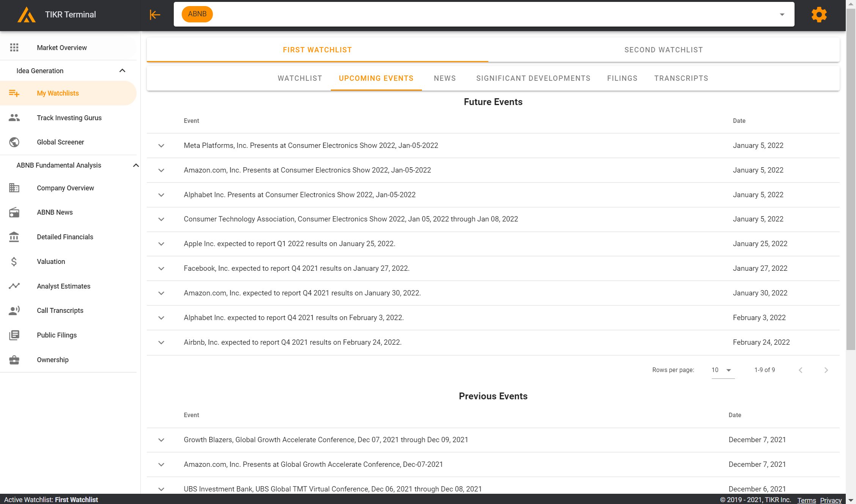Expand Airbnb, Inc. Q4 2021 results row
This screenshot has height=504, width=856.
(161, 342)
